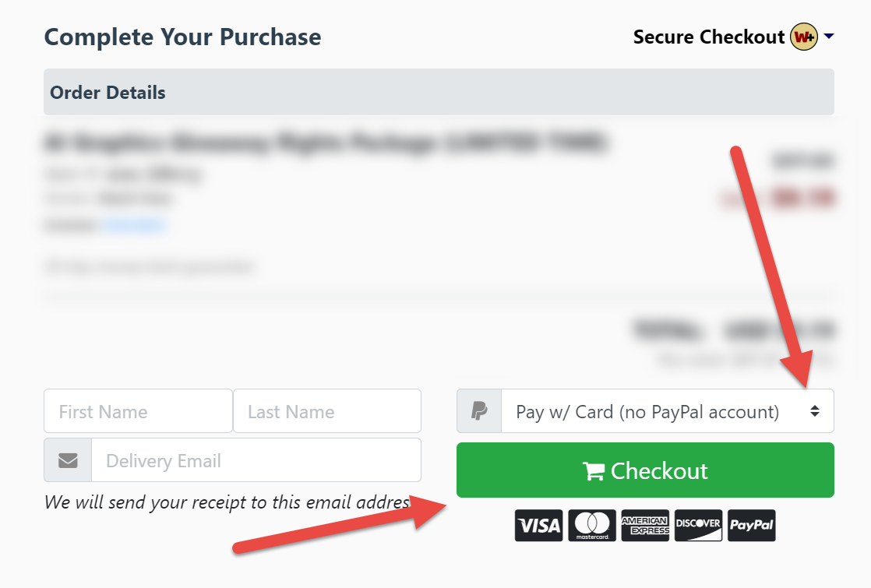The height and width of the screenshot is (588, 871).
Task: Click the Complete Your Purchase heading
Action: click(182, 37)
